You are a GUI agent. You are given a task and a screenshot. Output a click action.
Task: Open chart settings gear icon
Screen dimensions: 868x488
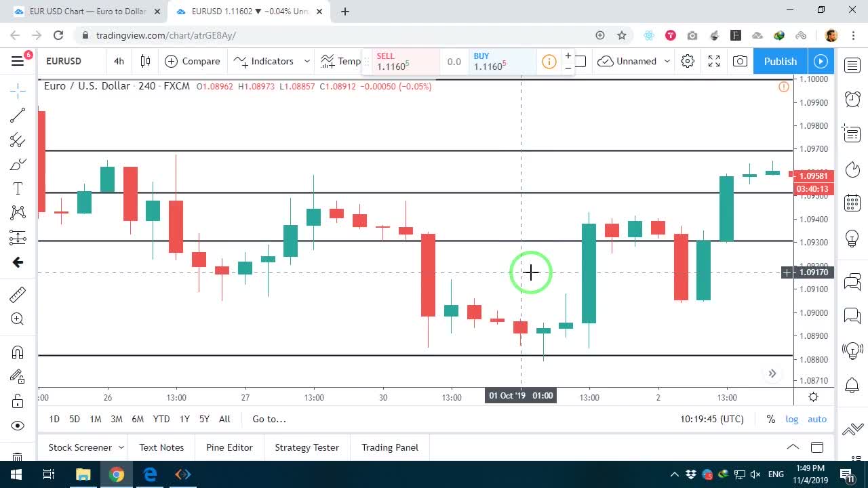pyautogui.click(x=688, y=61)
